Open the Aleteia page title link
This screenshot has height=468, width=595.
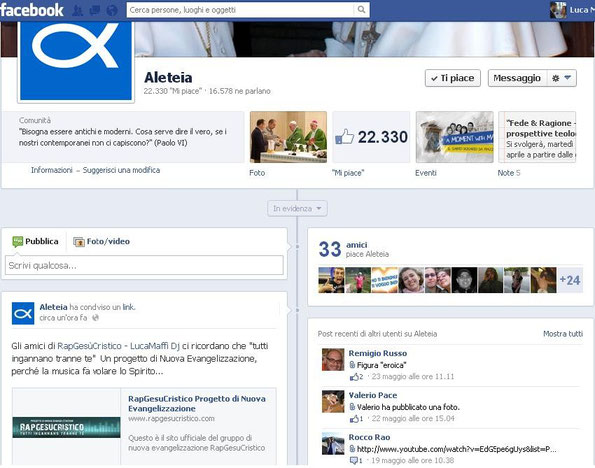tap(168, 77)
